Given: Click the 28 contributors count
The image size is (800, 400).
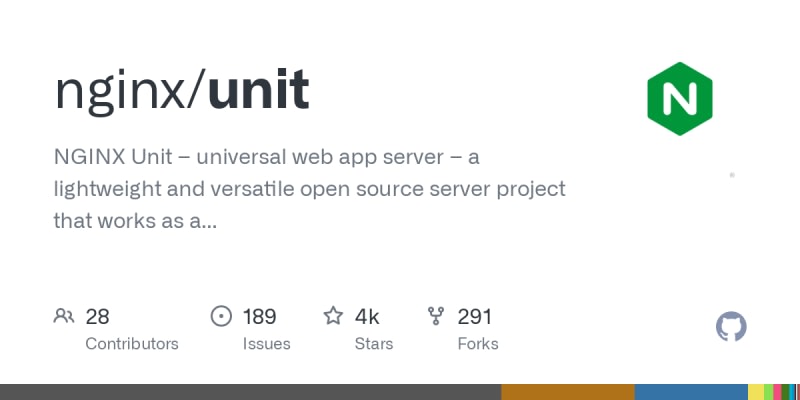Looking at the screenshot, I should click(97, 317).
